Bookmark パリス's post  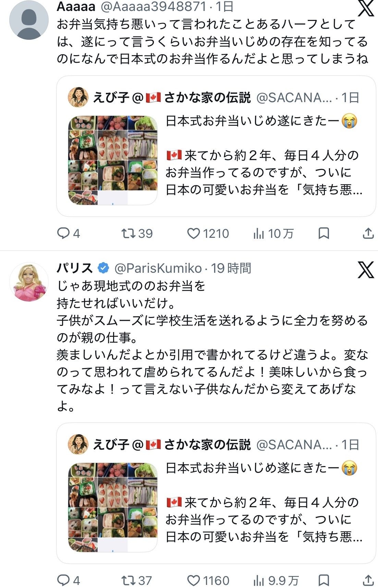[324, 580]
